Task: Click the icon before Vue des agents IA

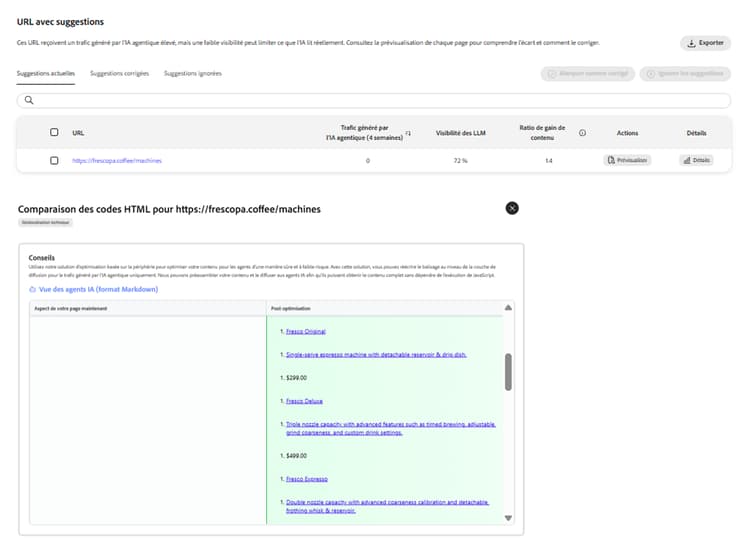Action: pyautogui.click(x=33, y=289)
